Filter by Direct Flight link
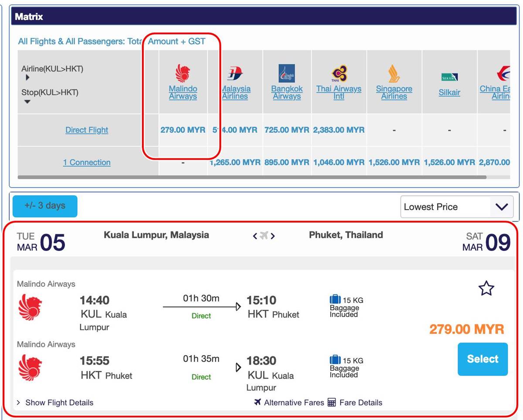The height and width of the screenshot is (420, 523). point(87,130)
